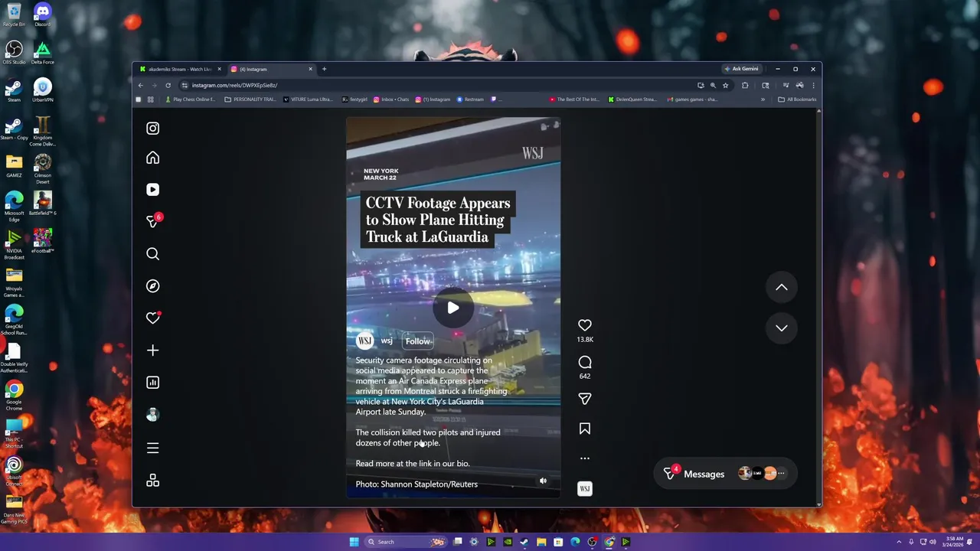This screenshot has width=980, height=551.
Task: Open File Explorer from taskbar
Action: pyautogui.click(x=541, y=542)
